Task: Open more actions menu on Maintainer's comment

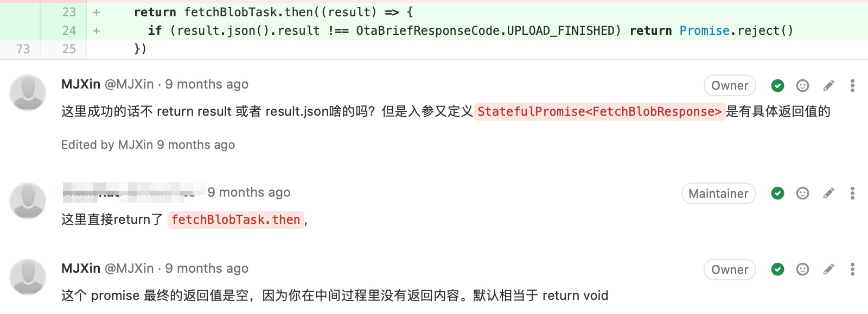Action: pyautogui.click(x=852, y=193)
